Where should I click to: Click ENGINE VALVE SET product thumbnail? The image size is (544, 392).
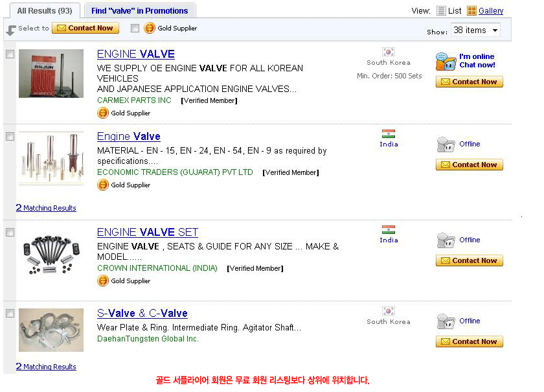[51, 255]
